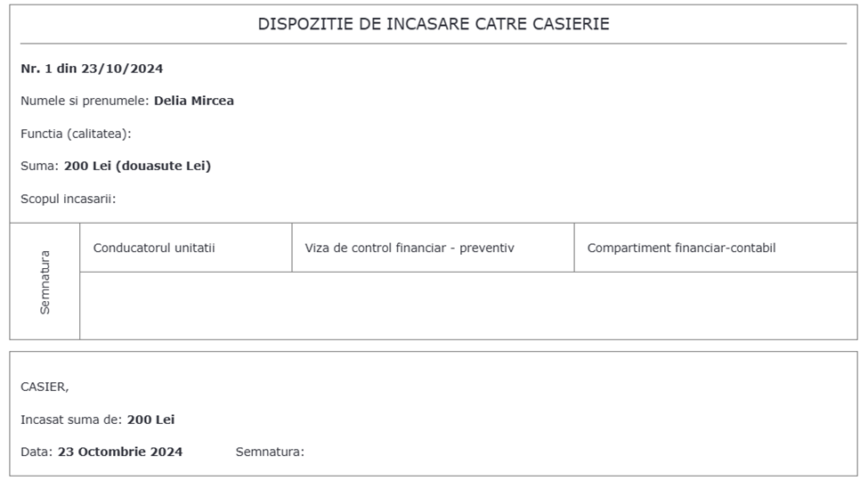Click the horizontal rule under the title
Viewport: 868px width, 489px height.
tap(434, 43)
